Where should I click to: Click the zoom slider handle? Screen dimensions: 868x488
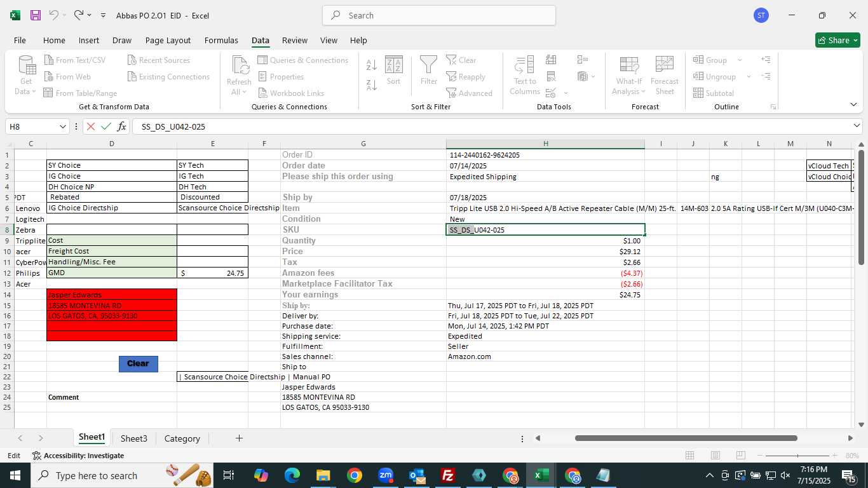pyautogui.click(x=797, y=456)
